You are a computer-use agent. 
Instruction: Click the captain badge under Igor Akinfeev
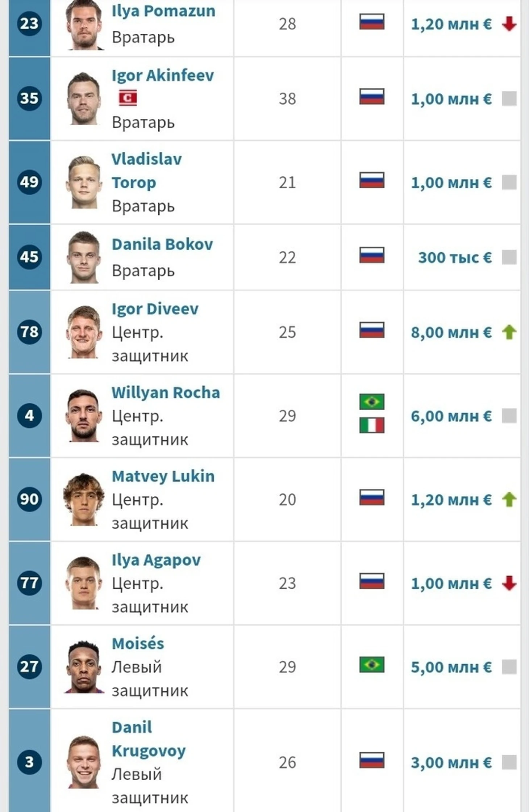point(128,98)
